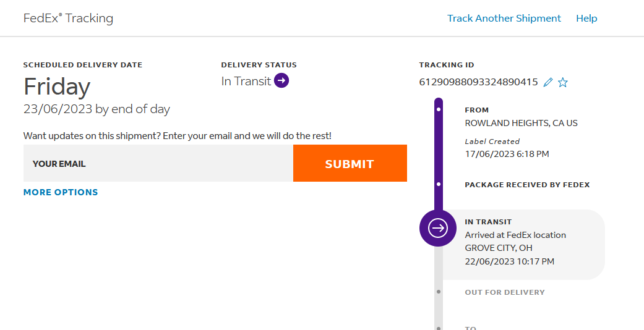The width and height of the screenshot is (644, 330).
Task: Focus the YOUR EMAIL input field
Action: pyautogui.click(x=158, y=164)
